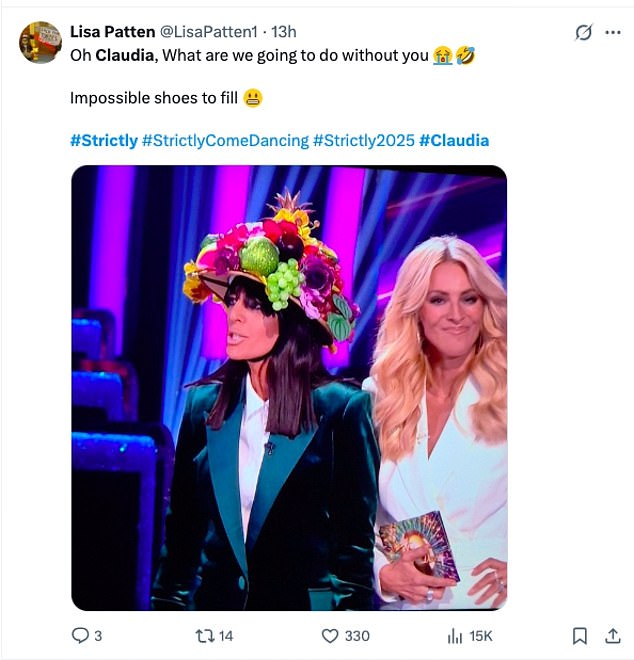Open Lisa Patten's profile avatar
The image size is (634, 660).
point(41,42)
